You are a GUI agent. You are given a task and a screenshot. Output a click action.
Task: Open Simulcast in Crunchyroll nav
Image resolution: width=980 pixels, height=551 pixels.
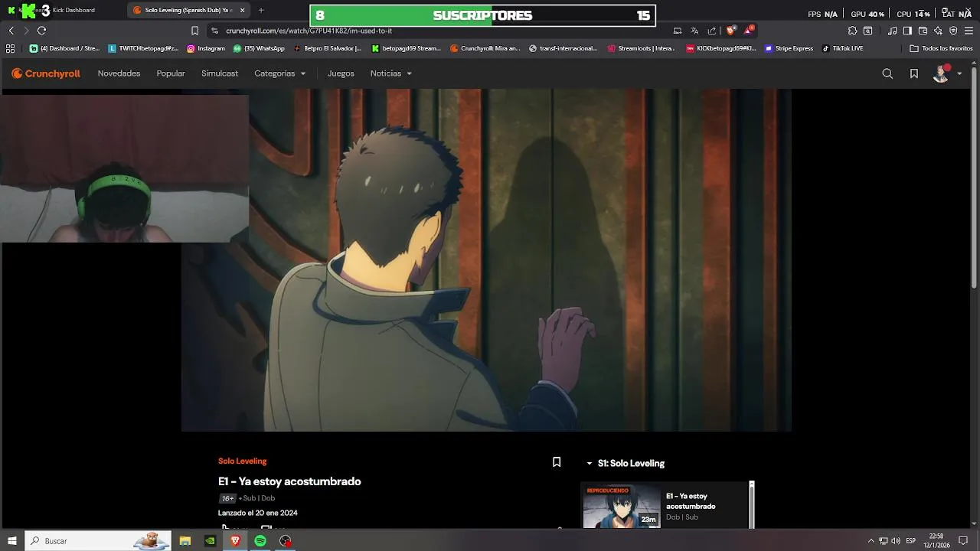[x=220, y=73]
